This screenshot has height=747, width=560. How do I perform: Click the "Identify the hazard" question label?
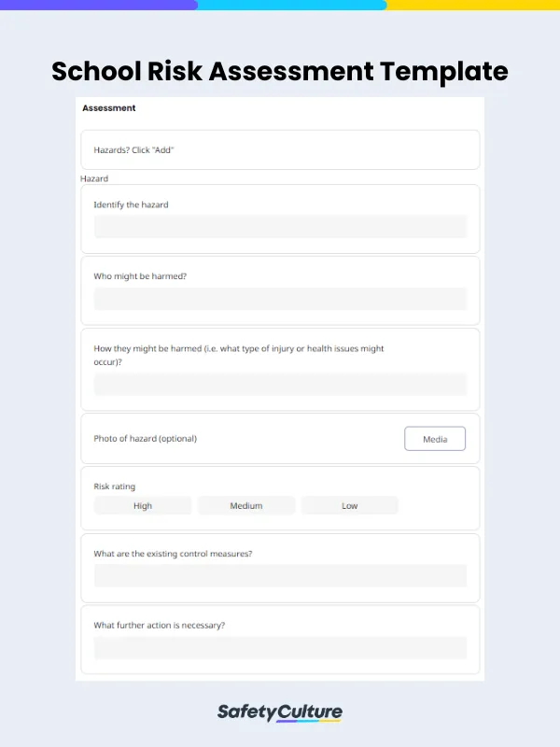coord(133,204)
